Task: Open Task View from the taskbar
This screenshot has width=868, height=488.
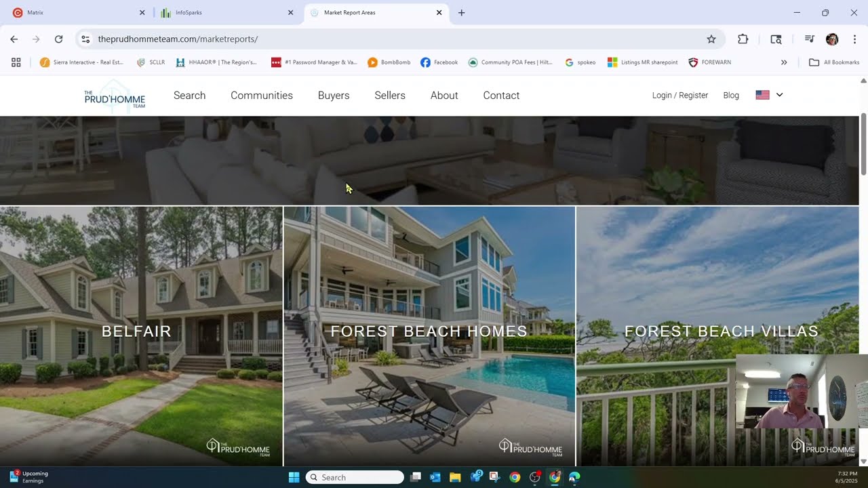Action: tap(416, 477)
